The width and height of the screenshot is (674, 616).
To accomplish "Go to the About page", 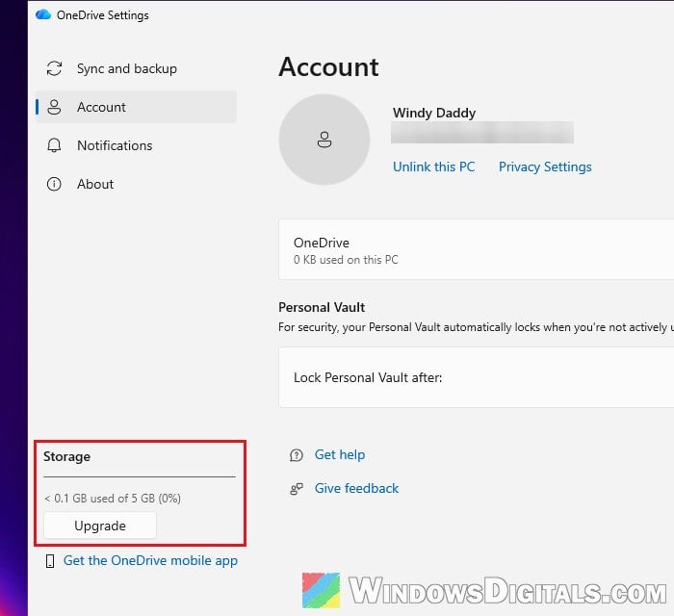I will (136, 184).
